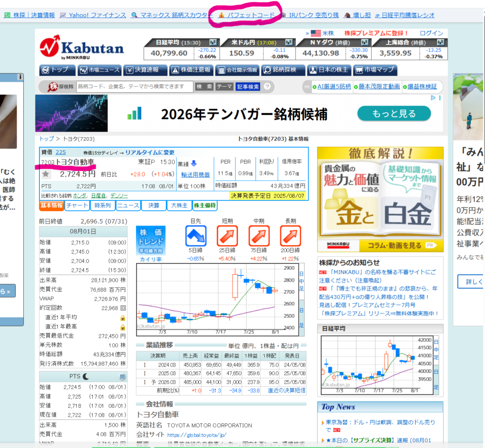Open the 会社開示情報 navigation menu
The width and height of the screenshot is (485, 448).
pos(238,70)
